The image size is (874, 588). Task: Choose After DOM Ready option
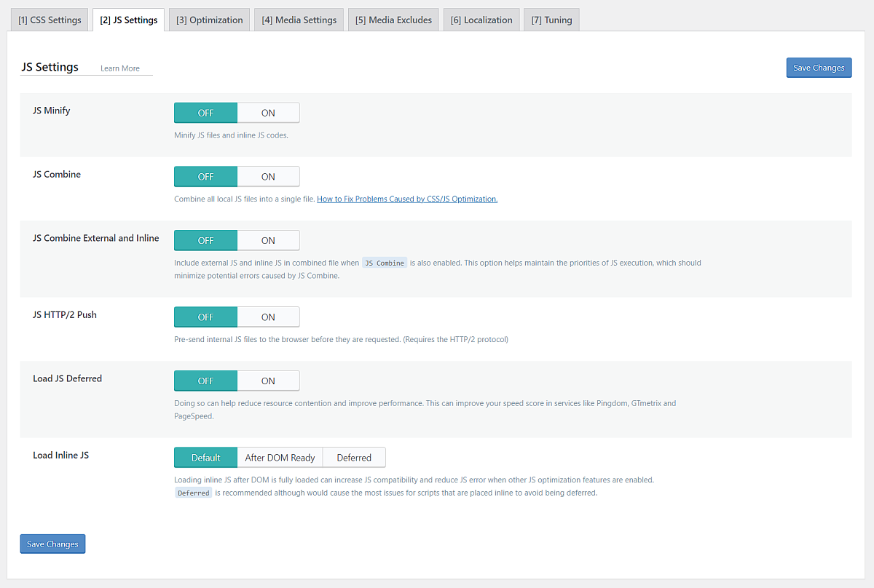pyautogui.click(x=280, y=457)
